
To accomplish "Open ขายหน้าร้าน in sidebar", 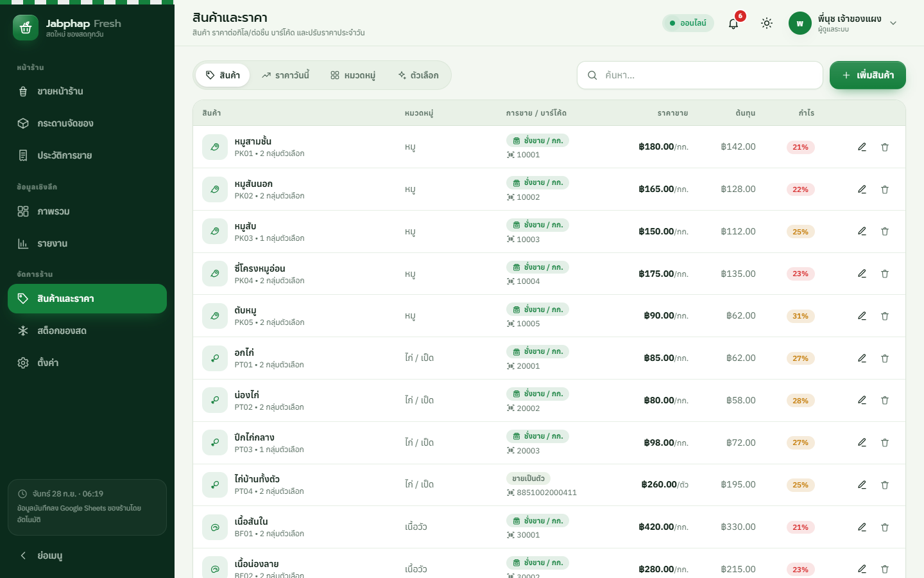I will (x=87, y=91).
